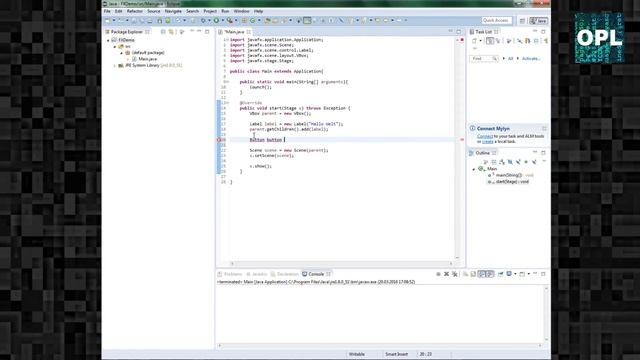The height and width of the screenshot is (360, 640).
Task: Click the green Run toolbar button
Action: click(216, 20)
